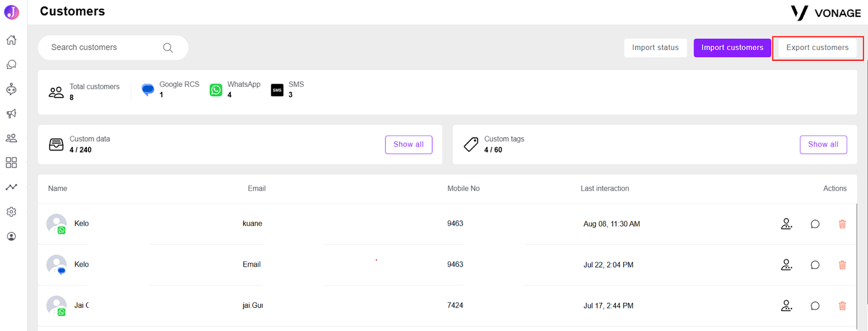
Task: Open the profile account icon in sidebar
Action: tap(11, 237)
